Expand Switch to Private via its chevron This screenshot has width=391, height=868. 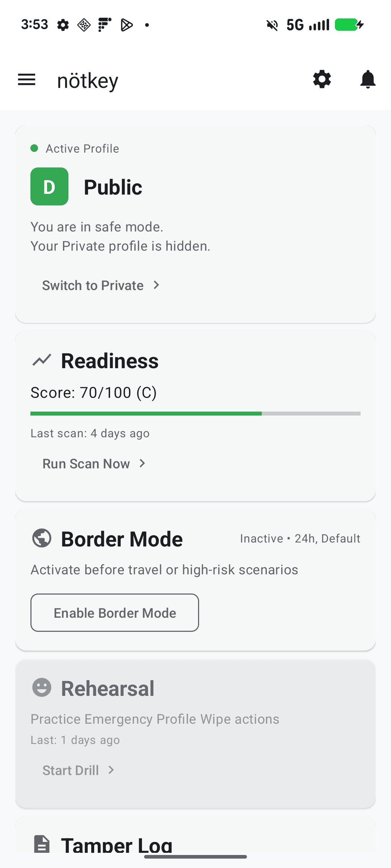[x=156, y=285]
